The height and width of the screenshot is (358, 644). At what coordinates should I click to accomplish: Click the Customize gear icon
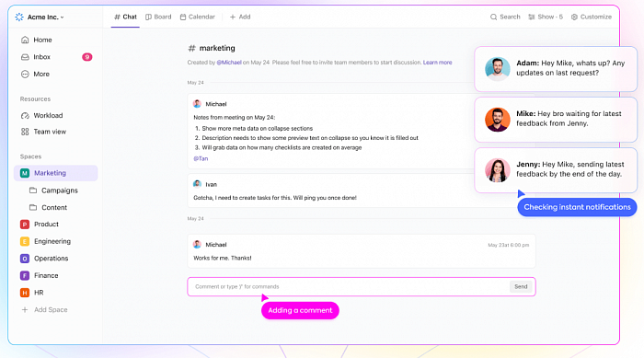(x=574, y=17)
